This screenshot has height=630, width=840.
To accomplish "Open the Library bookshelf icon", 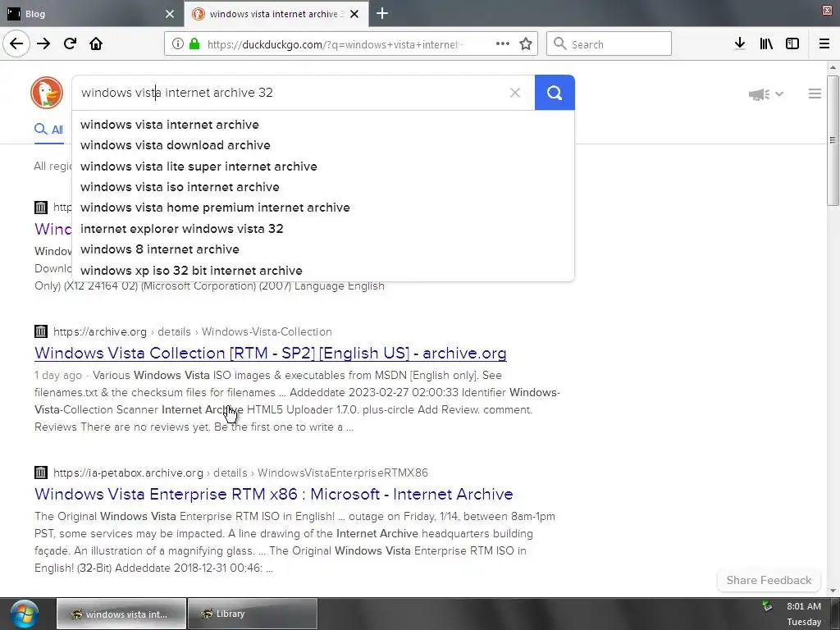I will (x=766, y=44).
